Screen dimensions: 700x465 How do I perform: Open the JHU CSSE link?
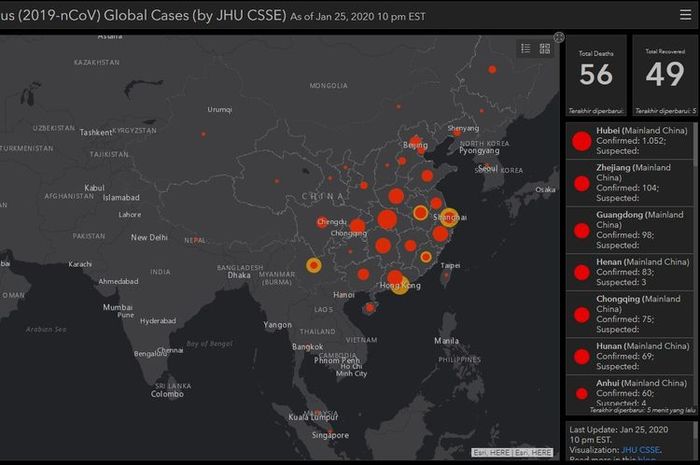[641, 450]
